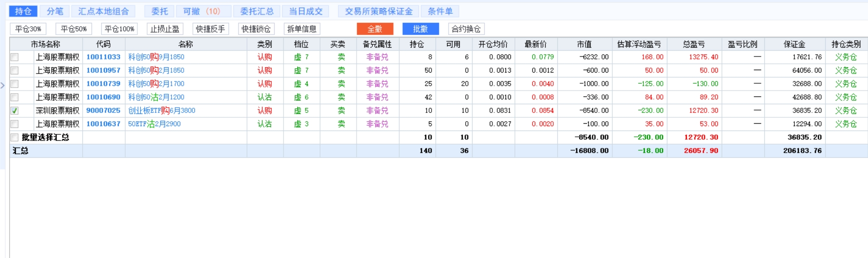
Task: Switch to the 条件单 tab
Action: click(440, 11)
